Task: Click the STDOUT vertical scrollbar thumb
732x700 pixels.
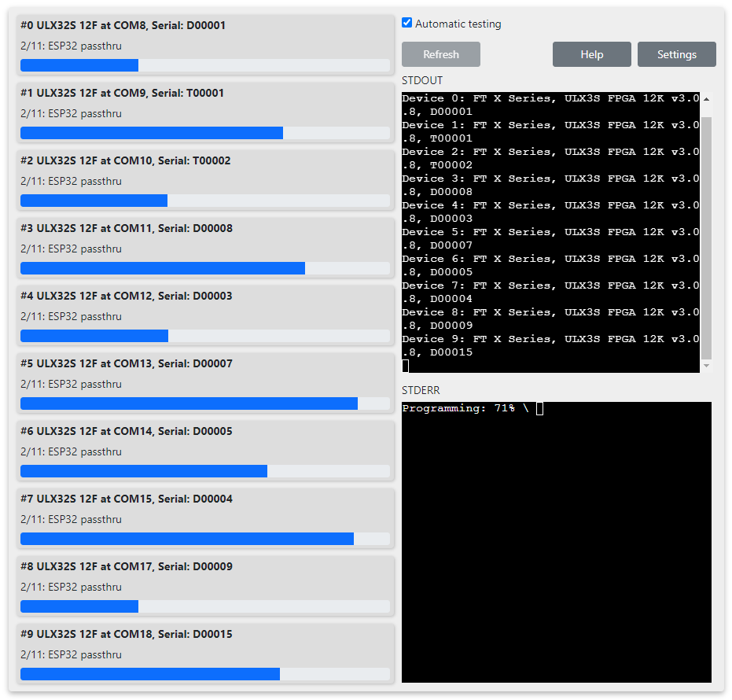Action: point(706,236)
